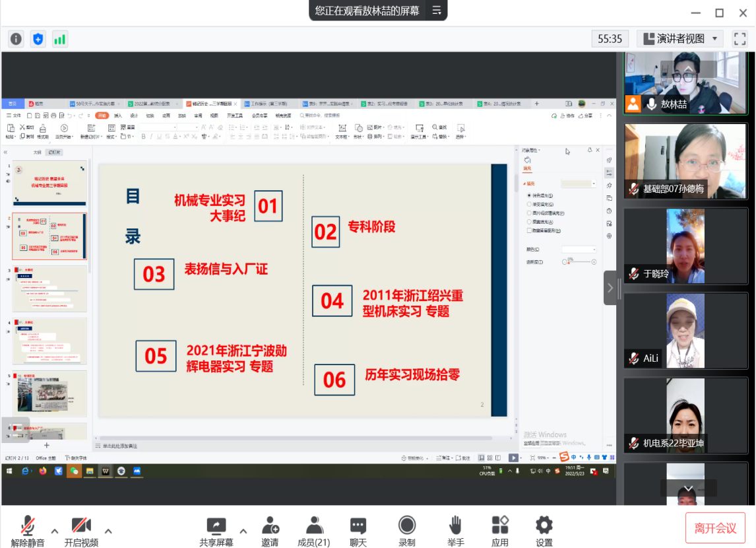Expand share options arrow beside 共享屏幕
This screenshot has height=548, width=756.
point(243,531)
